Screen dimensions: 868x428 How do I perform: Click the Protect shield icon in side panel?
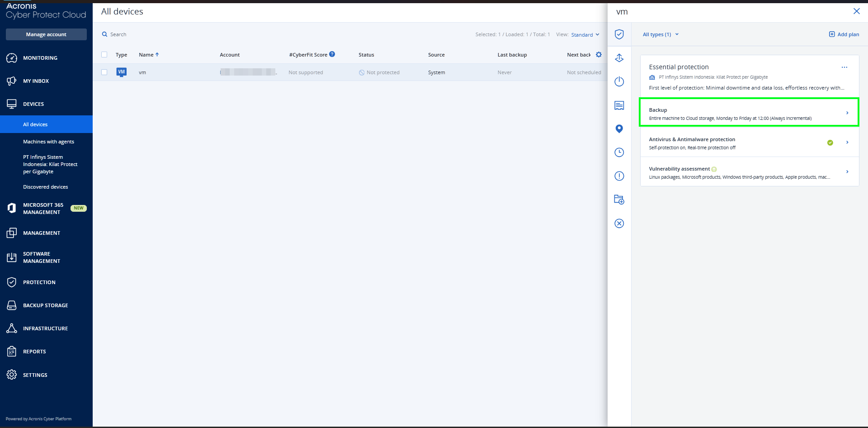click(619, 34)
